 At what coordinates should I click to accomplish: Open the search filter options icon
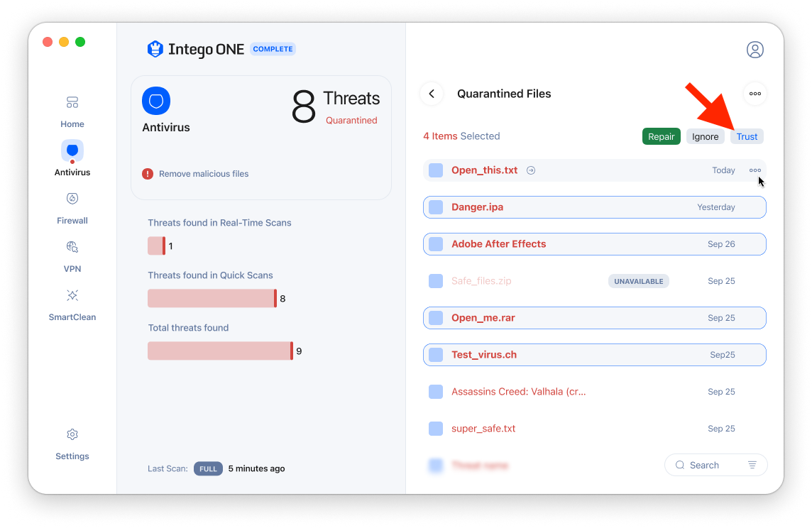click(752, 465)
